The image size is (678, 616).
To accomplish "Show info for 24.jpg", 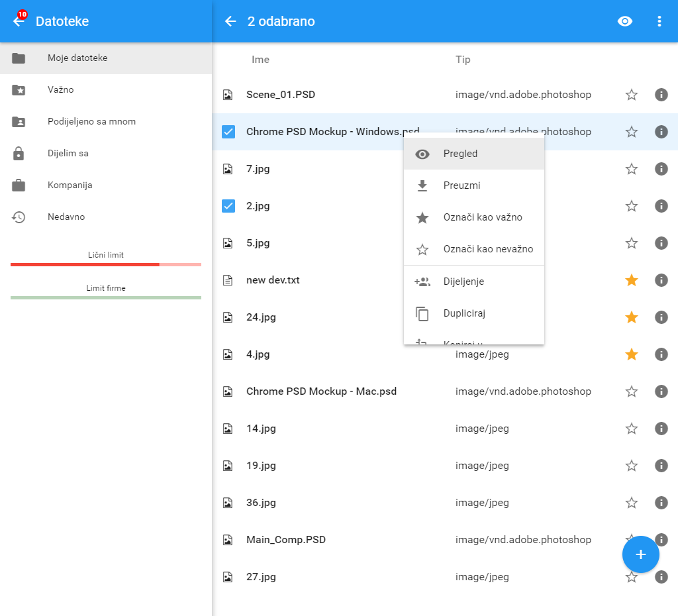I will click(661, 317).
